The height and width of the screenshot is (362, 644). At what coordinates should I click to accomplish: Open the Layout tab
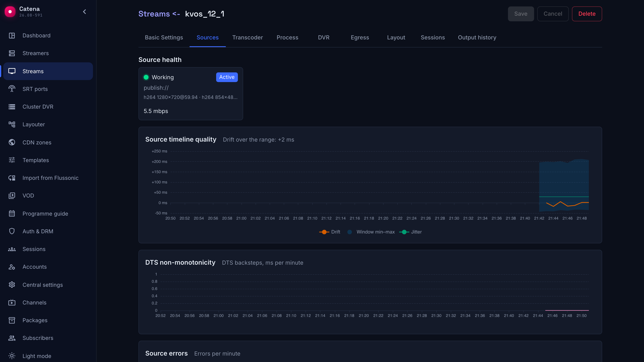tap(396, 37)
